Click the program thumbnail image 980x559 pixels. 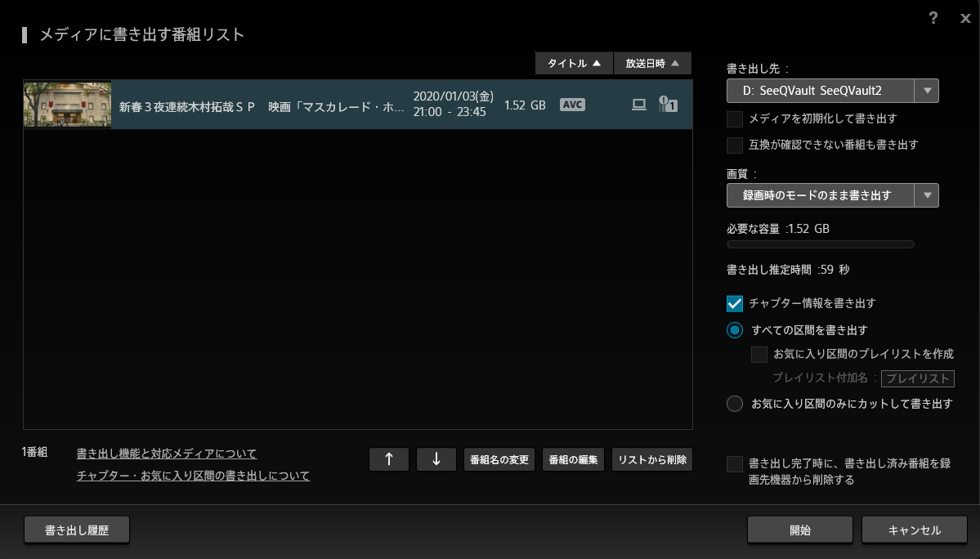coord(67,105)
